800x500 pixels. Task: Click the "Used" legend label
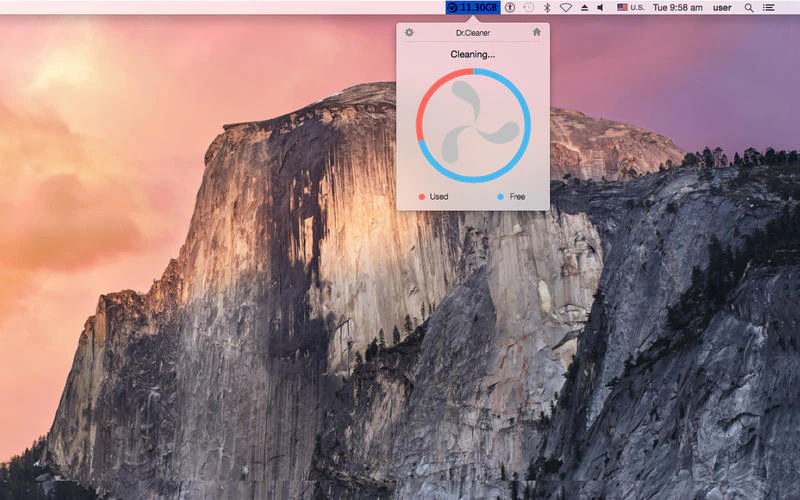tap(439, 196)
